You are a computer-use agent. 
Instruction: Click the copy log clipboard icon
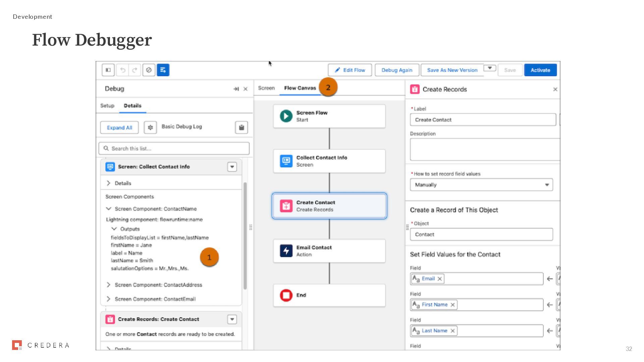click(x=241, y=127)
